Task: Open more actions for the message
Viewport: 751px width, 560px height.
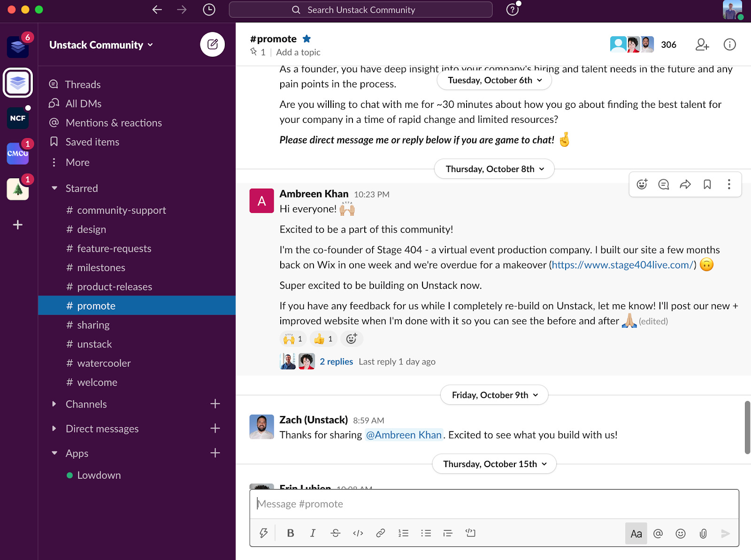Action: (729, 184)
